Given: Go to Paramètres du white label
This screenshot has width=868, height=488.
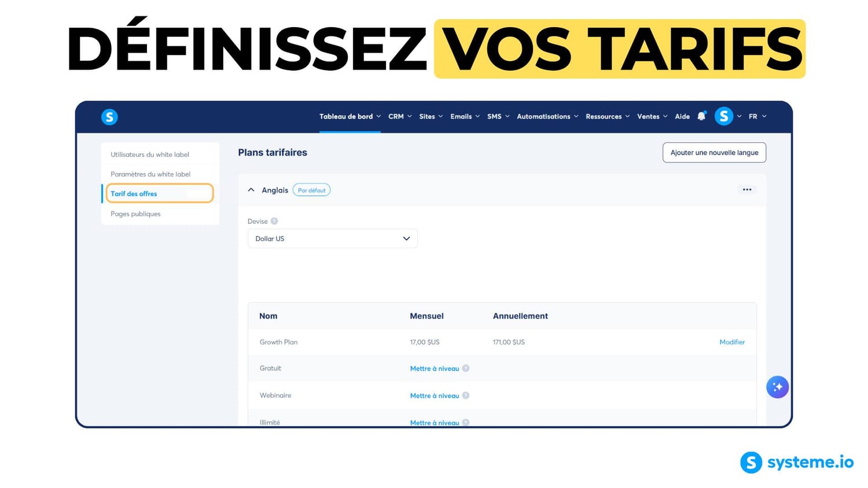Looking at the screenshot, I should point(150,174).
